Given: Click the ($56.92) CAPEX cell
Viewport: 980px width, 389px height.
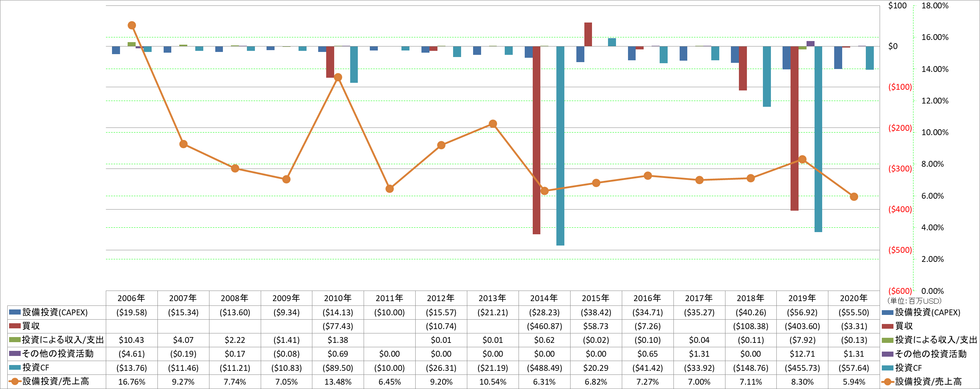Looking at the screenshot, I should tap(802, 312).
